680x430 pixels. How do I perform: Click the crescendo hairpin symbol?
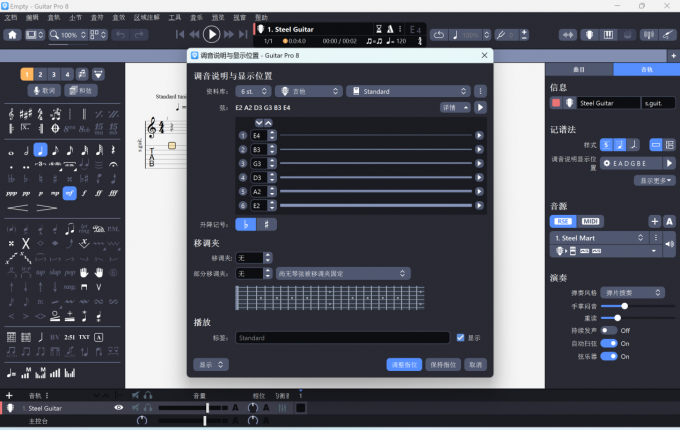point(18,208)
